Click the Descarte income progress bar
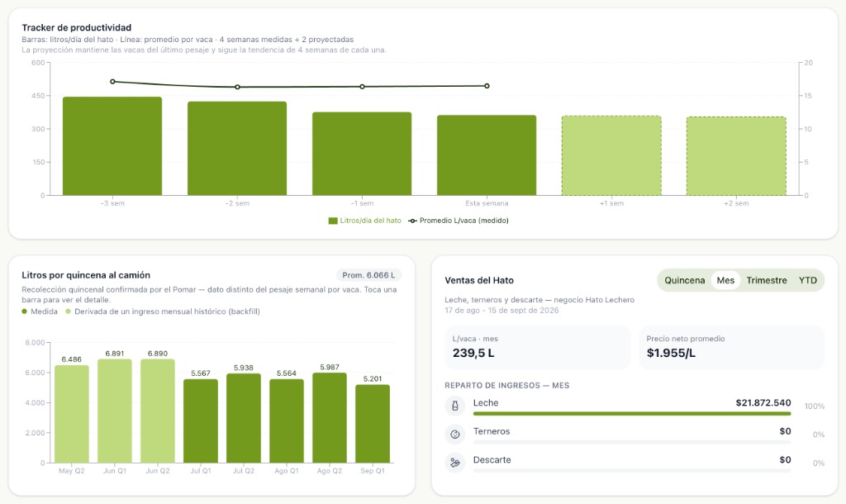This screenshot has width=846, height=504. [x=632, y=471]
